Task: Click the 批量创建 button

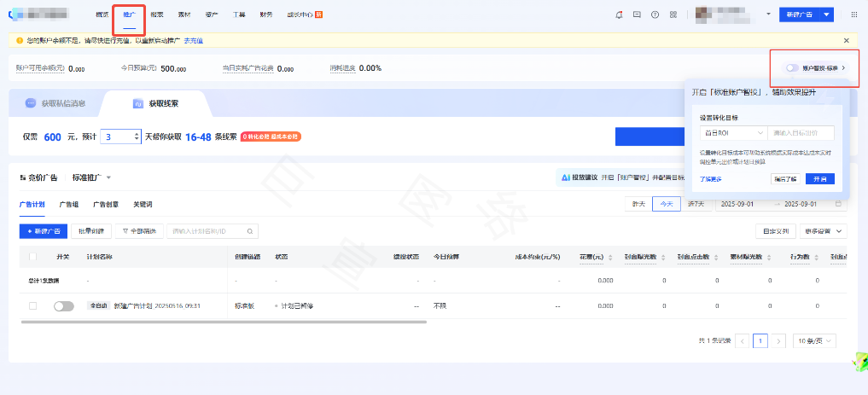Action: tap(91, 231)
